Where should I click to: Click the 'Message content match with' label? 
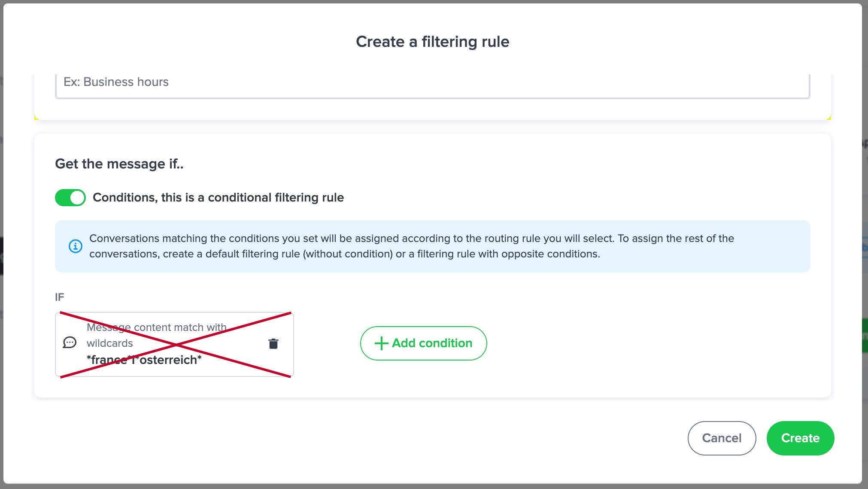(x=157, y=327)
